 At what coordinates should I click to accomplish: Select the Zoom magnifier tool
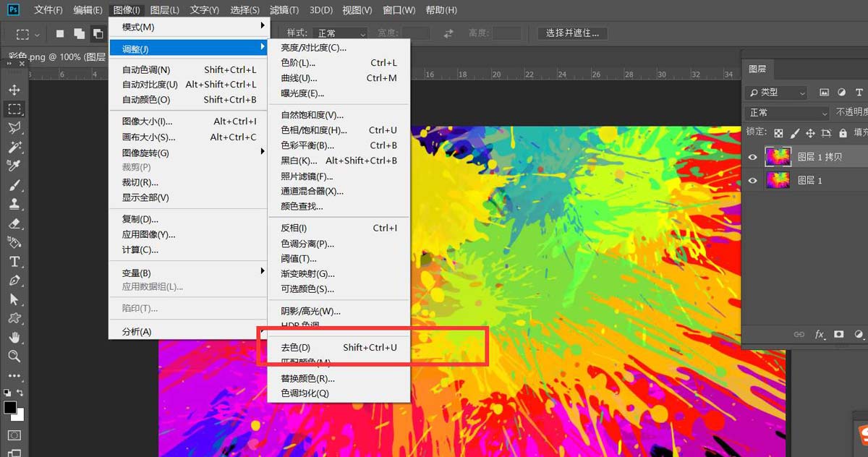click(x=14, y=356)
